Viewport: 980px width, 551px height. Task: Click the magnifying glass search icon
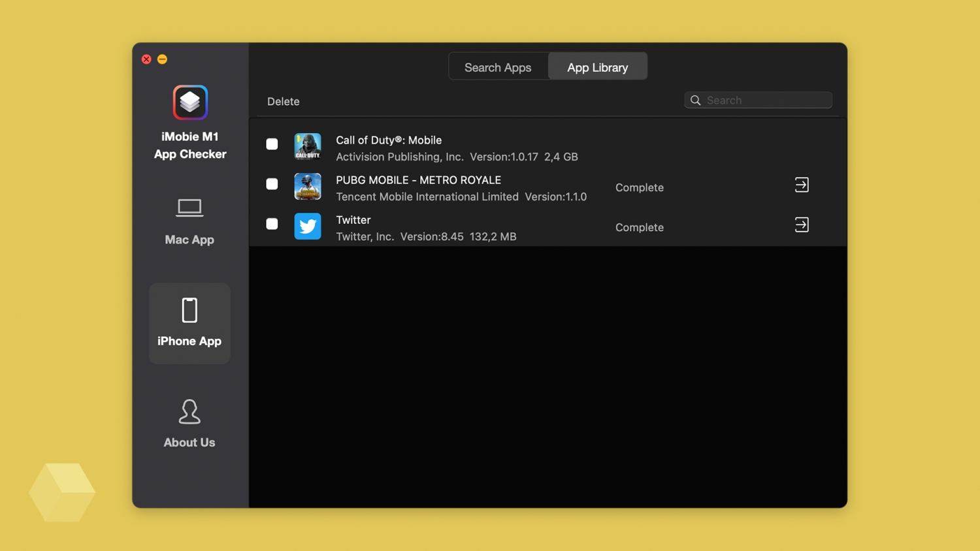(696, 100)
